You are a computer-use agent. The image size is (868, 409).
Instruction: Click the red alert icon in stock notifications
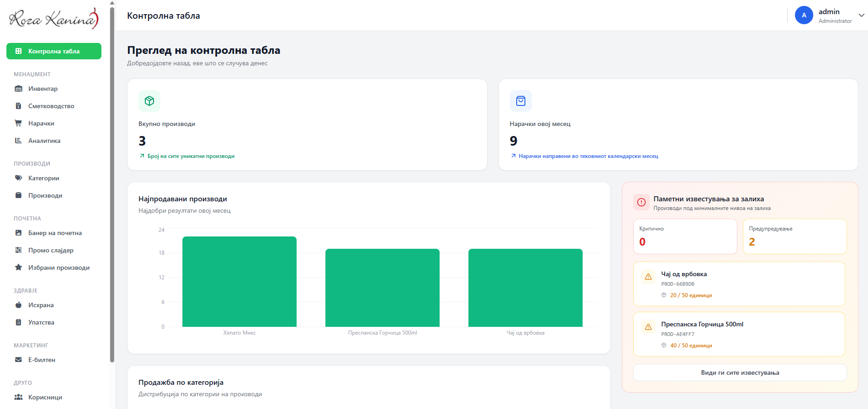pos(641,202)
